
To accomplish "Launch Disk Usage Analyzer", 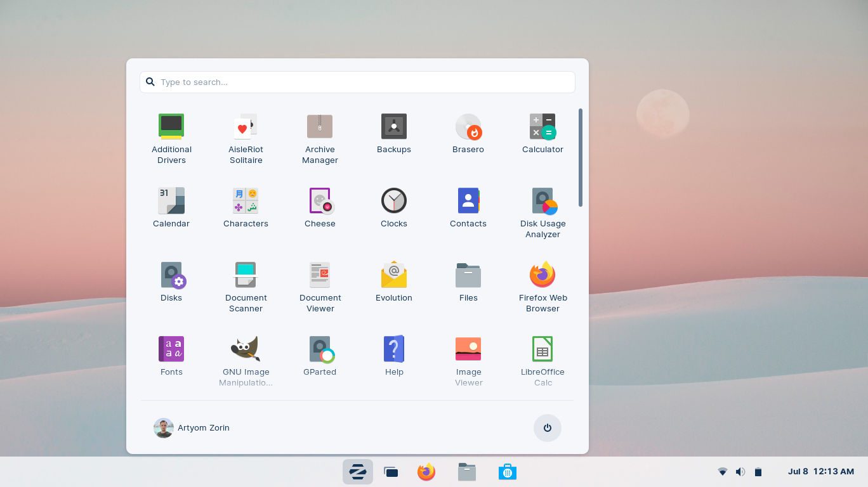I will pos(542,213).
